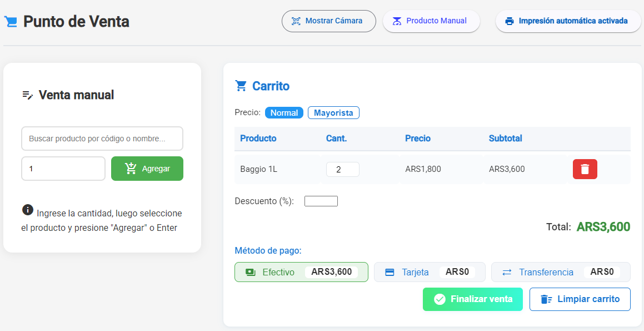Viewport: 644px width, 331px height.
Task: Click the red trash delete icon for Baggio 1L
Action: 585,169
